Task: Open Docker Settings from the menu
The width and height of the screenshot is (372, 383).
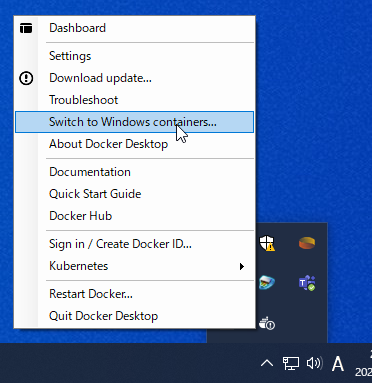Action: point(134,56)
